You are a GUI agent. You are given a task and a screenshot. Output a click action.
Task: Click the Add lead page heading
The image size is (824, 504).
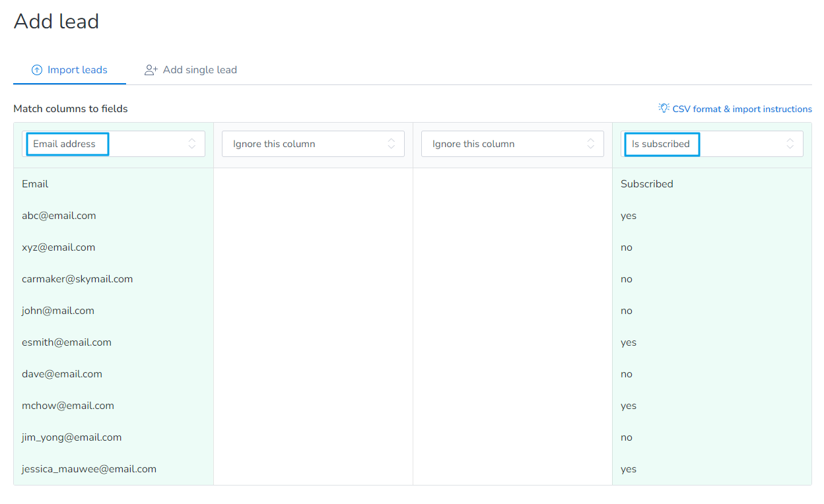tap(56, 22)
